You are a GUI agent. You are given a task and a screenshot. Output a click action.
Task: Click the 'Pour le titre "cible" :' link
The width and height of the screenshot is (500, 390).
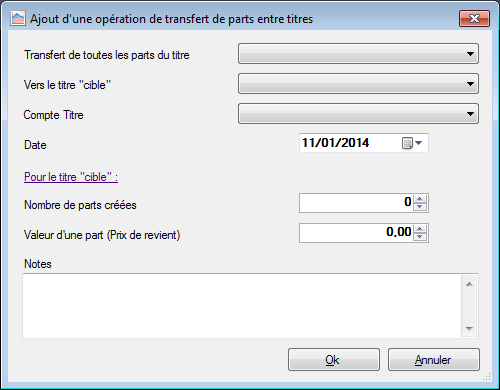tap(71, 177)
